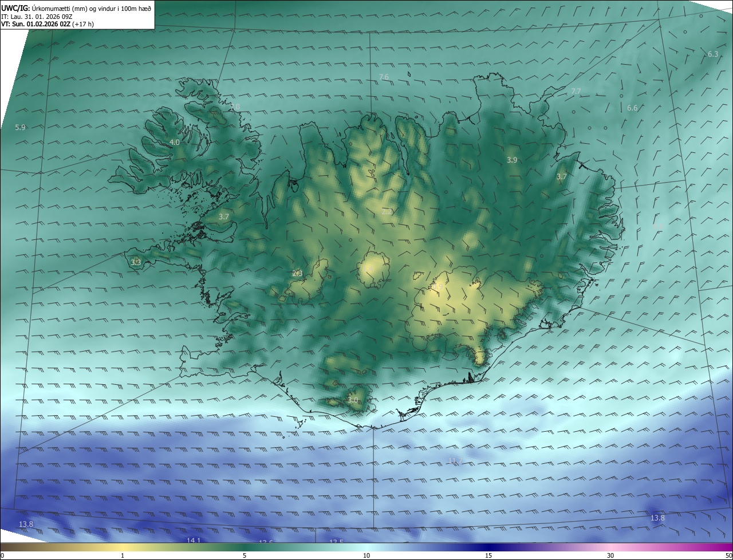Click the 1 tick on the color scale

[123, 555]
